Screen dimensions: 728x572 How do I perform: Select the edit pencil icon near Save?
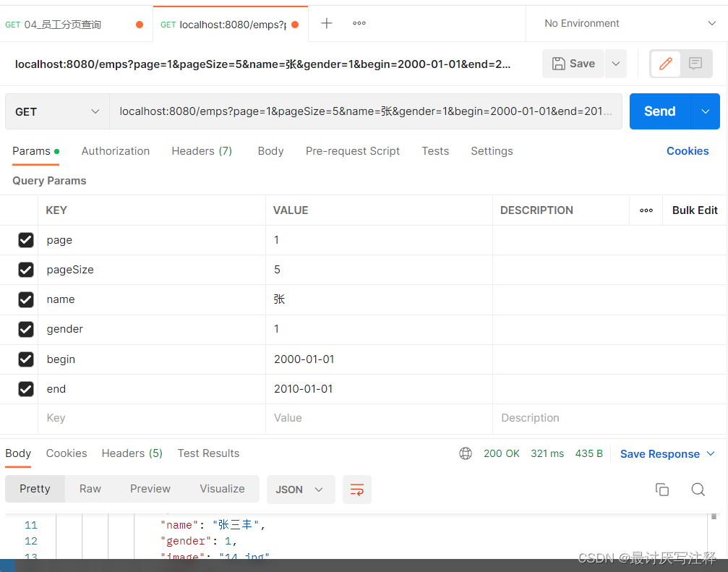(x=665, y=64)
